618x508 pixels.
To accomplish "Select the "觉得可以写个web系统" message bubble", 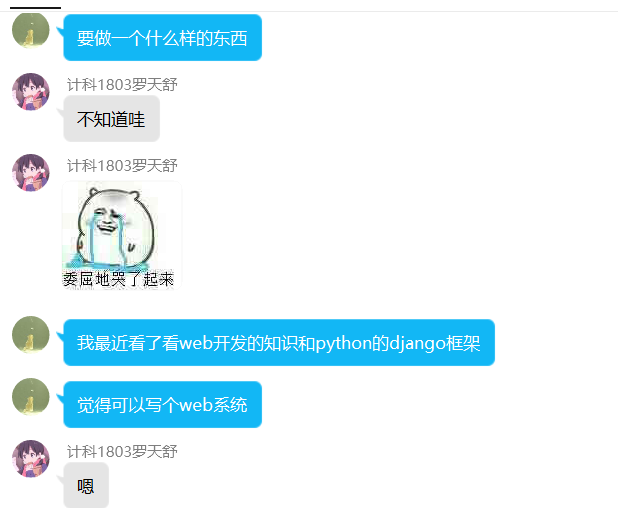I will click(162, 405).
